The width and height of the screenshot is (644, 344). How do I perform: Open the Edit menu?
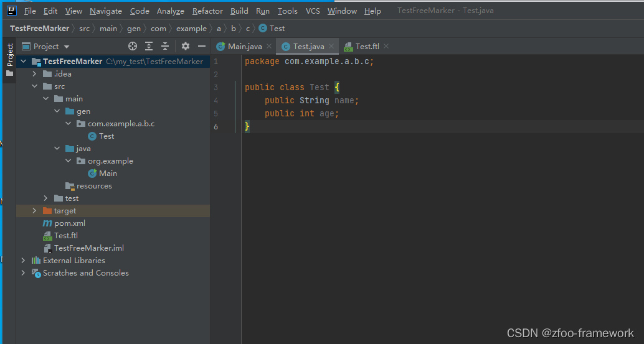(50, 11)
